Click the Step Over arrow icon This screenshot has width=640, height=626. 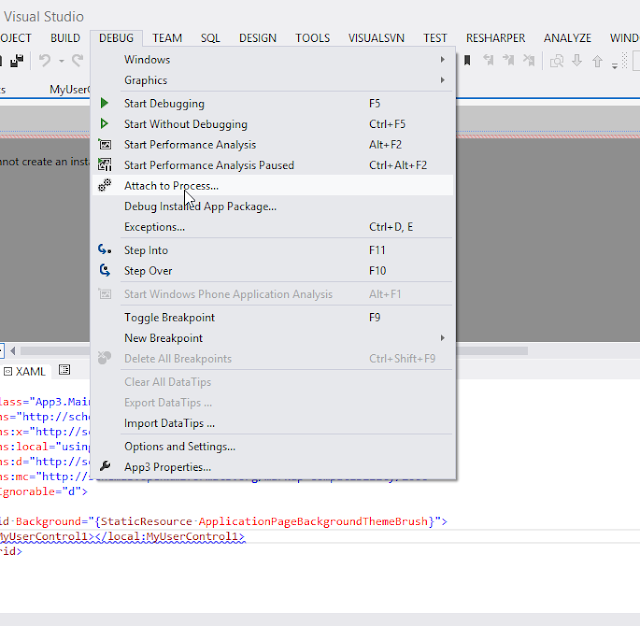[105, 270]
